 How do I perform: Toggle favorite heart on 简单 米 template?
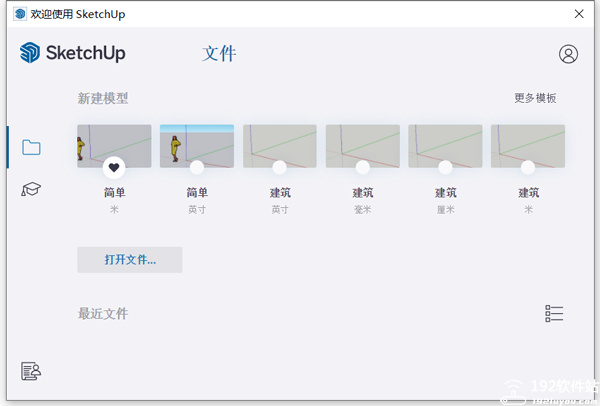point(114,168)
